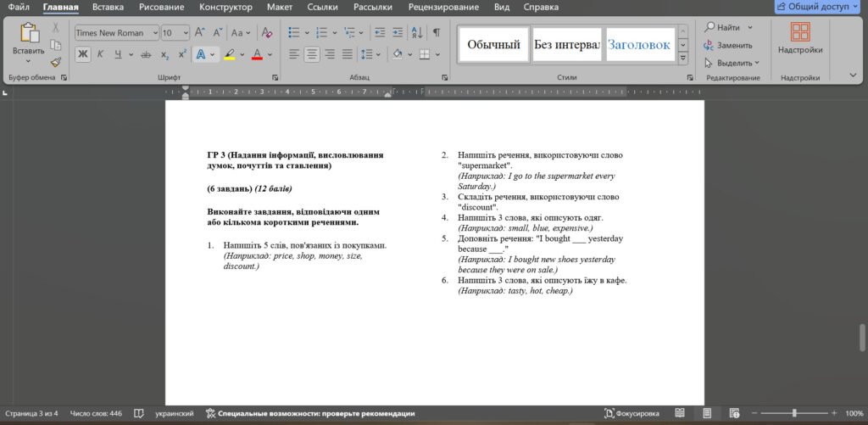Apply yellow text highlight color
Screen dimensions: 868x425
click(x=229, y=54)
